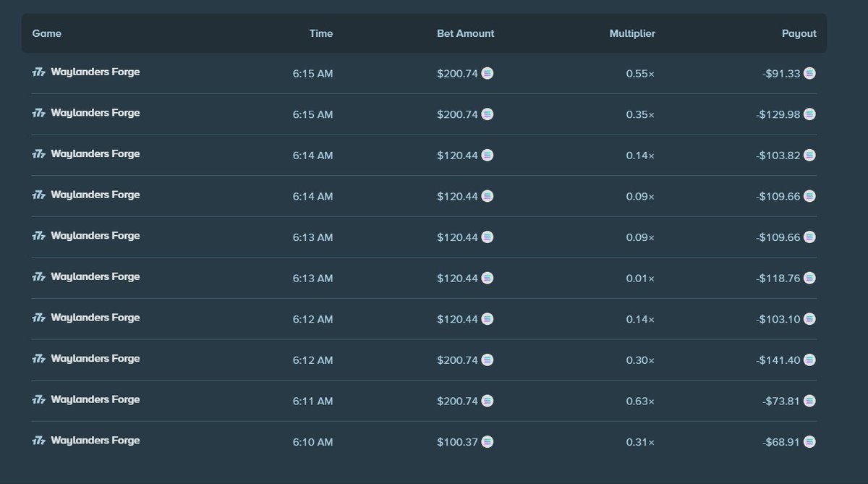The image size is (868, 484).
Task: Click the coin icon beside payout -$103.82
Action: 809,155
